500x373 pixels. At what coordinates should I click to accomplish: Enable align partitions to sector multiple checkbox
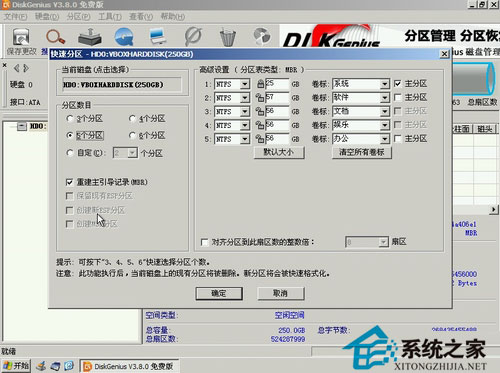point(205,242)
